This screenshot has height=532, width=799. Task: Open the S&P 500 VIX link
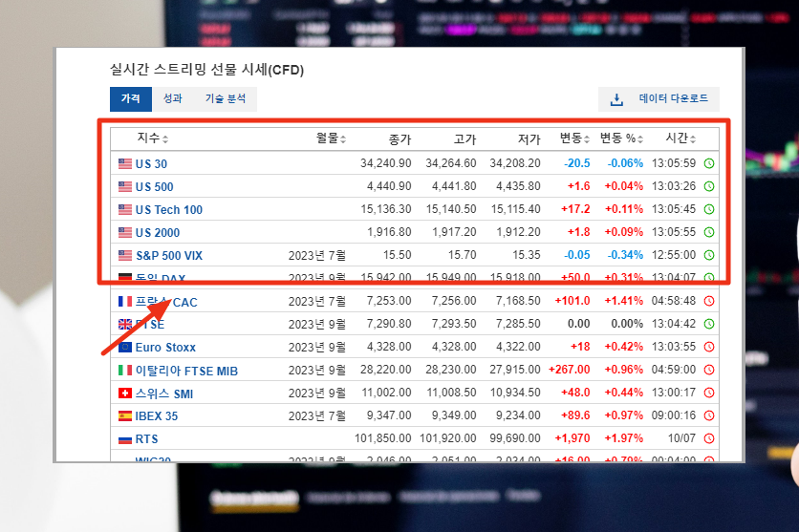tap(168, 256)
